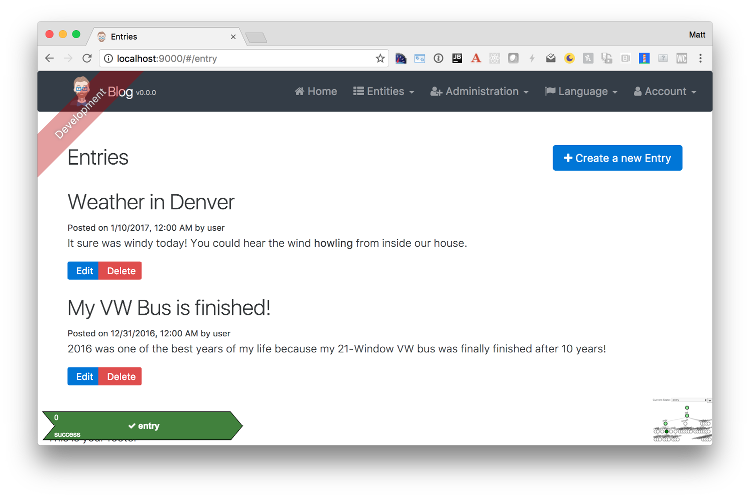Click Create a new Entry button

tap(617, 158)
